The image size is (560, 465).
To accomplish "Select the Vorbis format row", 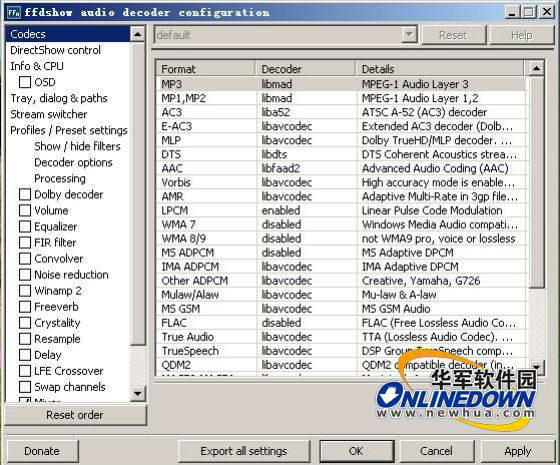I will (x=341, y=182).
